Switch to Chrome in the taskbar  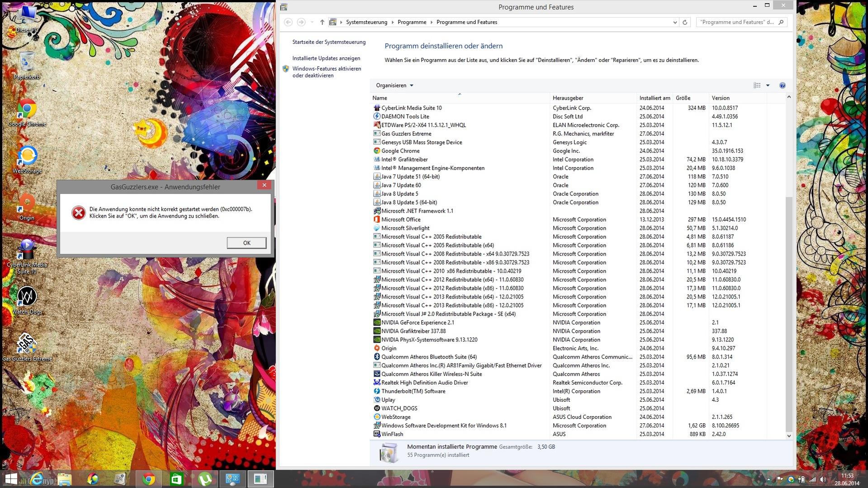[x=148, y=479]
